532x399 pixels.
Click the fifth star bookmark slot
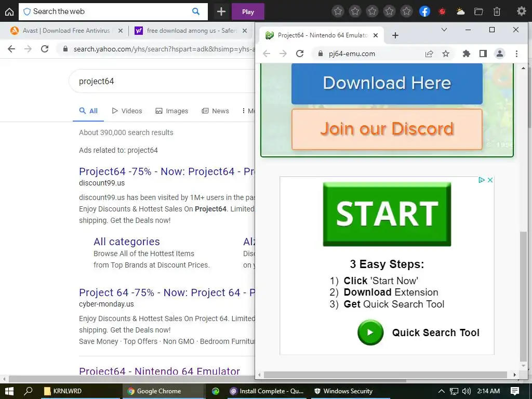click(406, 11)
